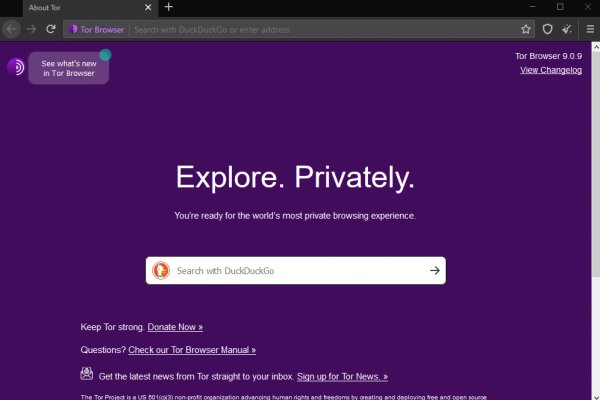Click the Tor Browser identity box in the address bar

click(x=97, y=29)
